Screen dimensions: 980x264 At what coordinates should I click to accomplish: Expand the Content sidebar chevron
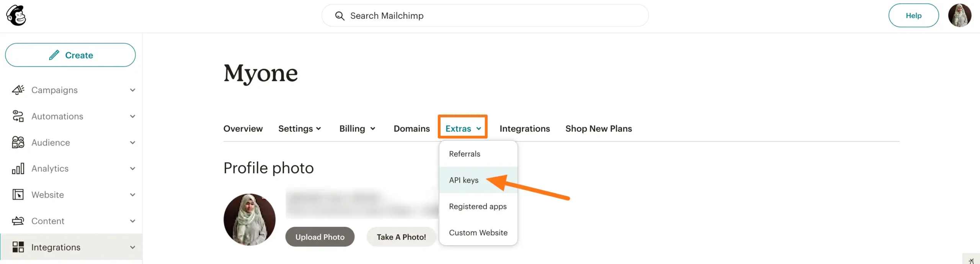[x=132, y=221]
